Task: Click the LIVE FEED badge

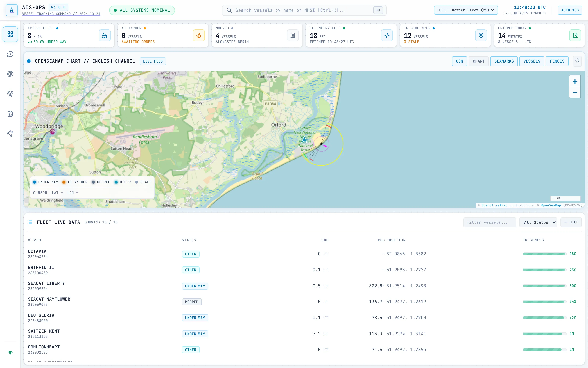Action: pyautogui.click(x=153, y=61)
